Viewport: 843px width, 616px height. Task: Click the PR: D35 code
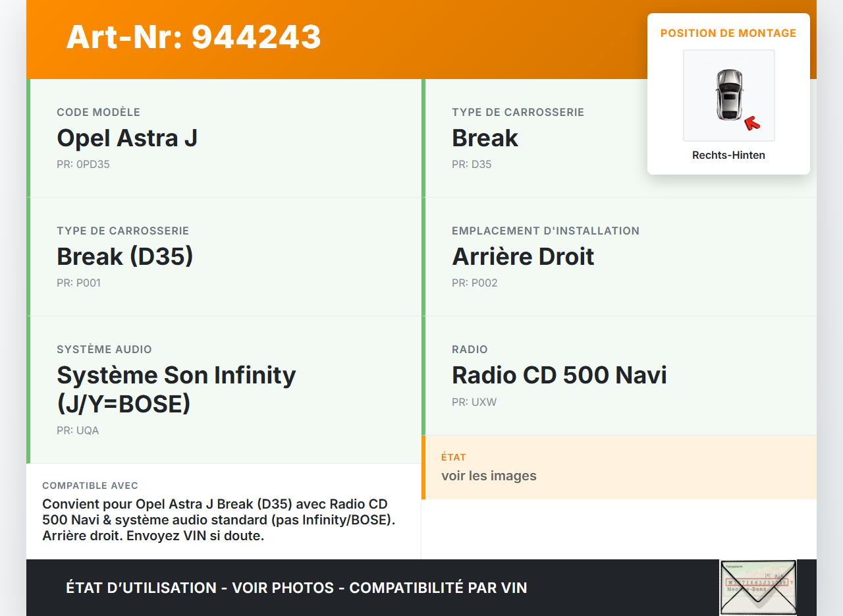click(472, 165)
